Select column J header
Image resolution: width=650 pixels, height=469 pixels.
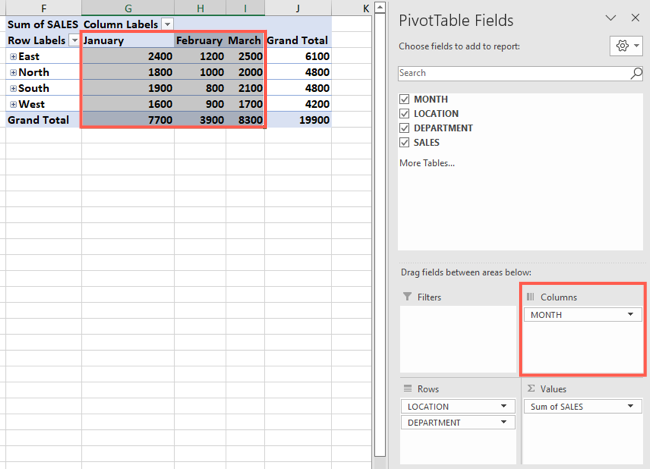(298, 7)
